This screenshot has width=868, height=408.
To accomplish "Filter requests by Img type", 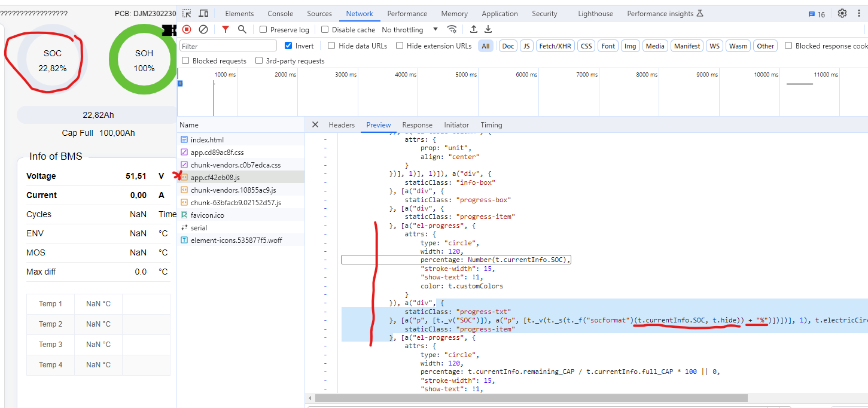I will 631,46.
